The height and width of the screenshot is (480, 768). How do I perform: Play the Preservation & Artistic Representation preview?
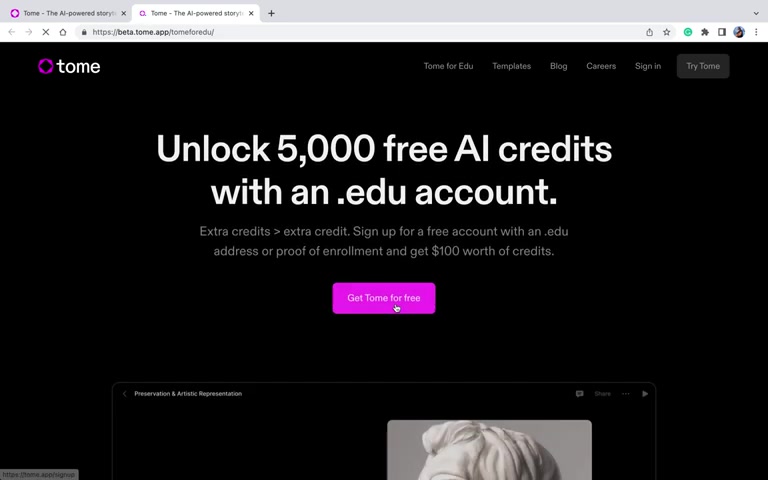[645, 394]
